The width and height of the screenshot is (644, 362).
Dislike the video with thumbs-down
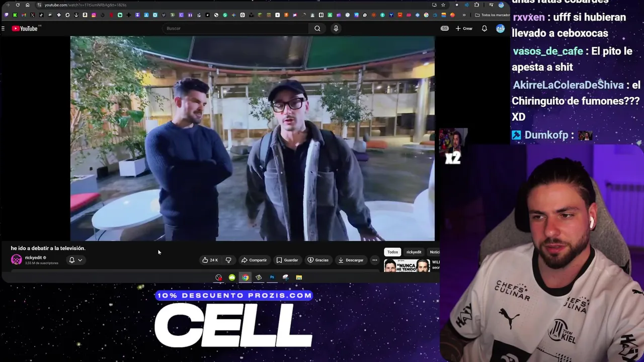(228, 260)
